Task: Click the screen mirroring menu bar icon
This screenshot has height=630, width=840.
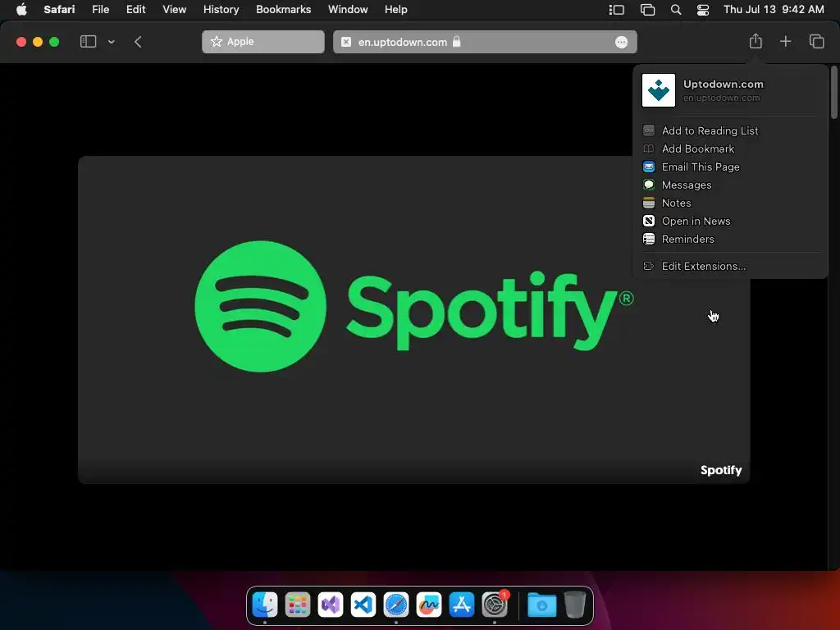Action: point(647,10)
